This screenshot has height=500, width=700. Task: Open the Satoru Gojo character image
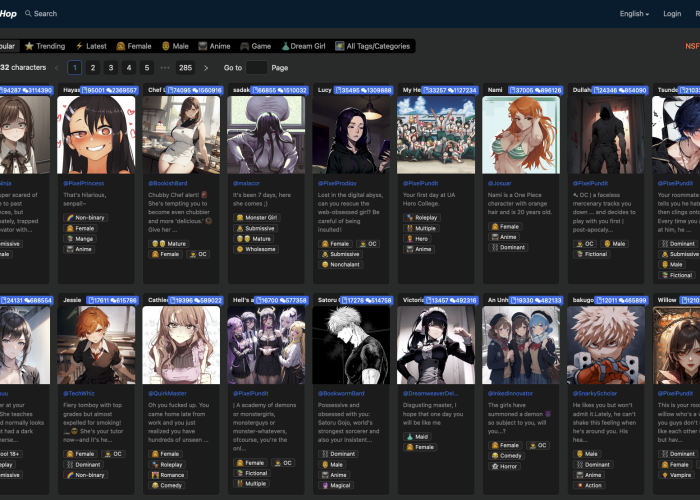pyautogui.click(x=351, y=345)
